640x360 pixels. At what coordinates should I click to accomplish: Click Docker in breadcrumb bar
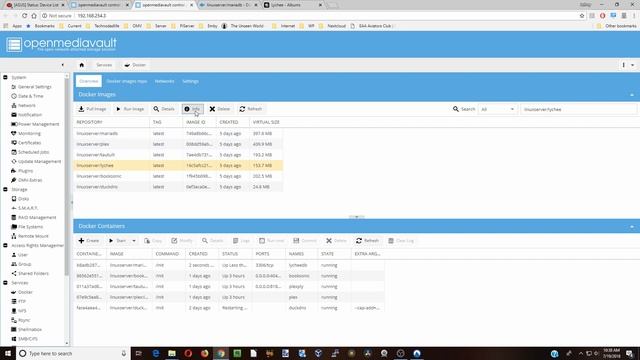click(135, 65)
